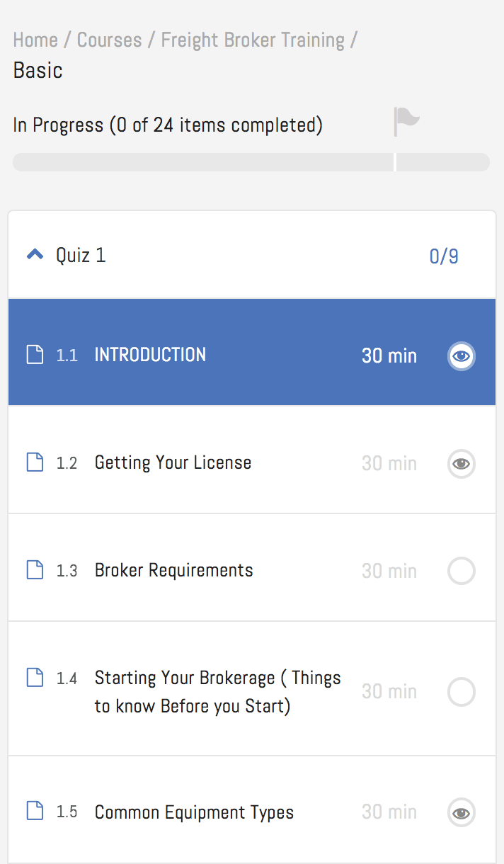Go to Home breadcrumb link
This screenshot has width=504, height=864.
coord(35,40)
